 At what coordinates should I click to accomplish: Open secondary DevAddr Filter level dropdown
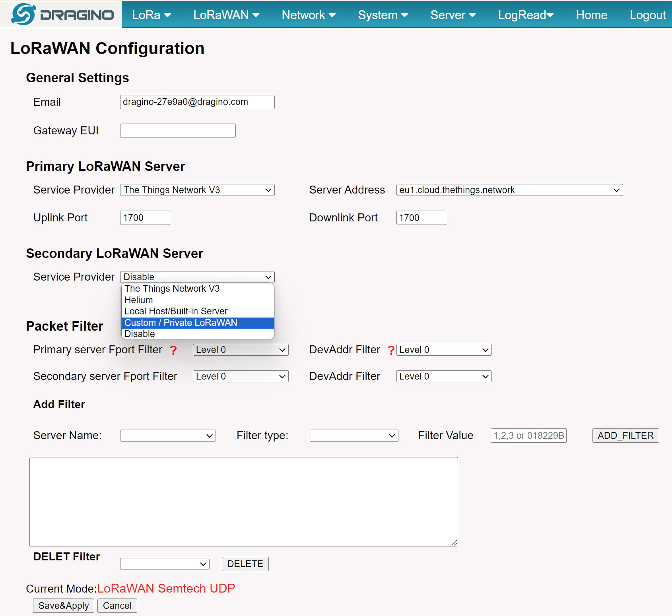coord(444,376)
